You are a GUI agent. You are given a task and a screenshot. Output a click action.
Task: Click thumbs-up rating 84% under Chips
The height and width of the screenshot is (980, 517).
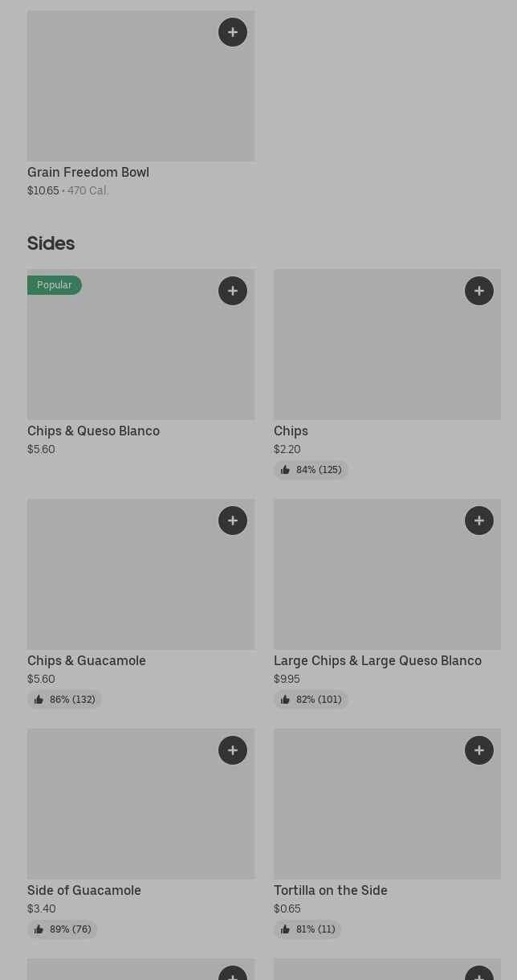311,470
